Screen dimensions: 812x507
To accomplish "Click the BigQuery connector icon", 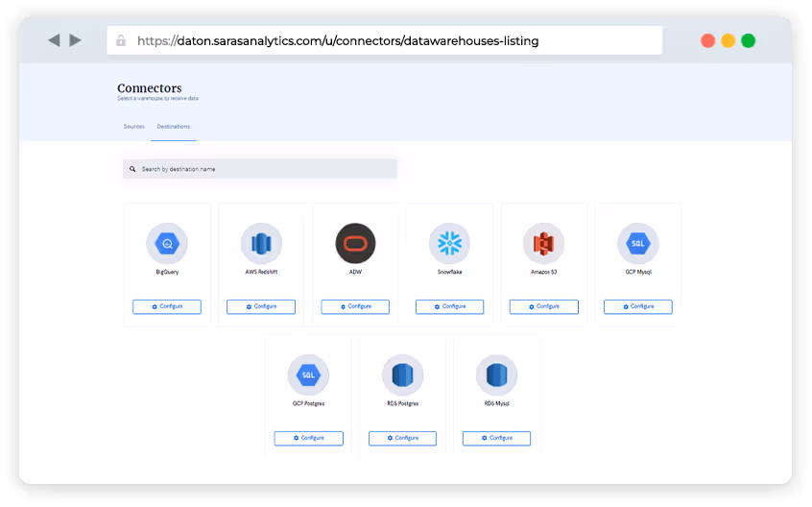I will (x=167, y=243).
